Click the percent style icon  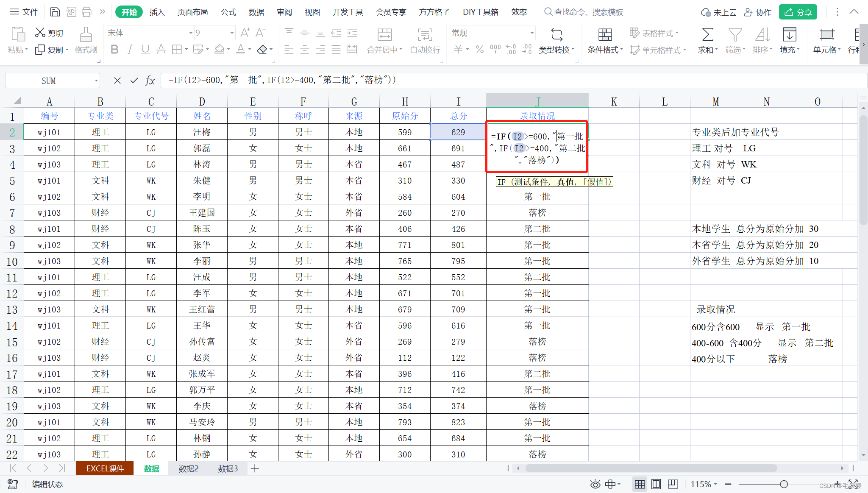pos(480,50)
